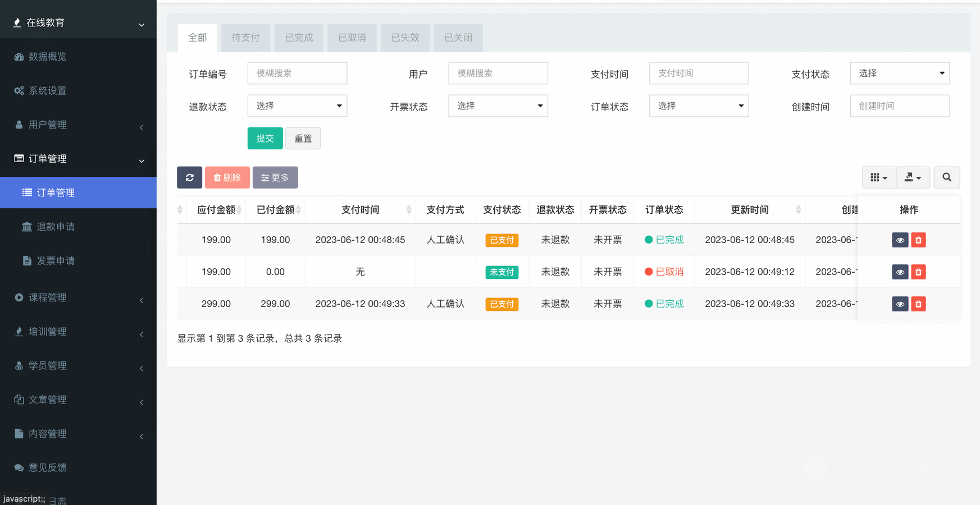Sort by 应付金额 column header
This screenshot has width=980, height=505.
coord(216,210)
